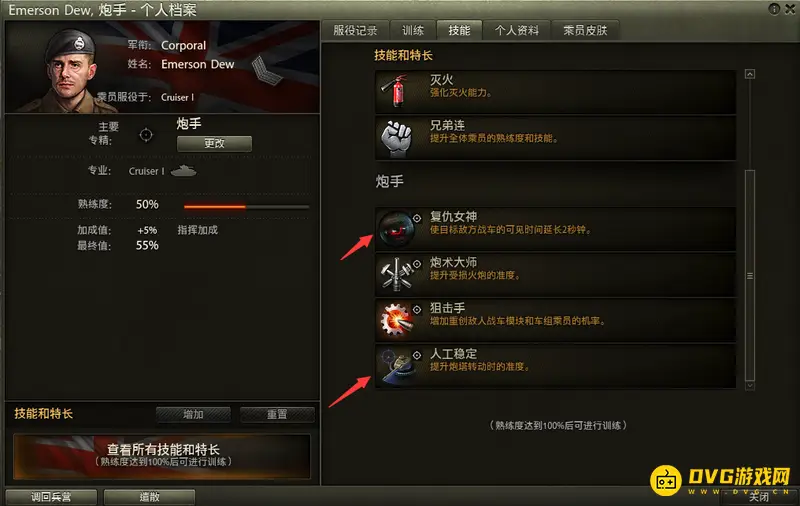Click the 查看所有技能和特长 banner
800x506 pixels.
pyautogui.click(x=162, y=456)
